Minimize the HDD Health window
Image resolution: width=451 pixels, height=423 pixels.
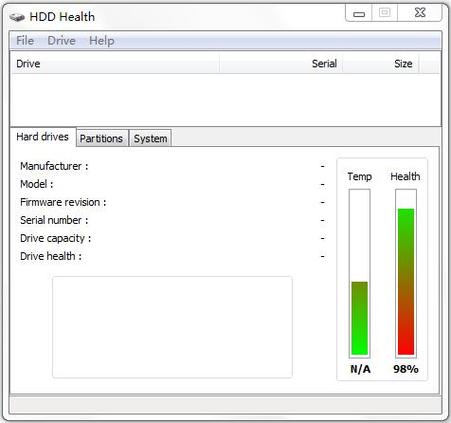pos(359,14)
